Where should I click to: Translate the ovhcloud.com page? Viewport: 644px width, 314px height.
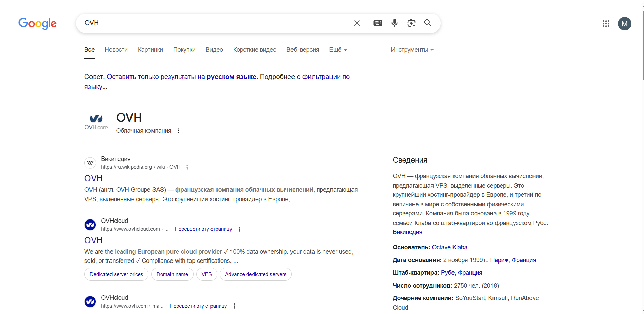pos(203,229)
